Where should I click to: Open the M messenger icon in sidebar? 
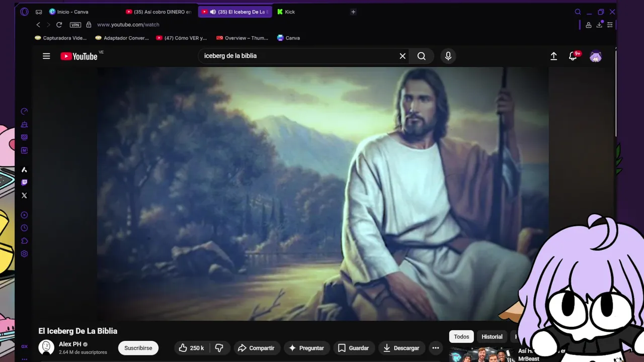pos(24,150)
